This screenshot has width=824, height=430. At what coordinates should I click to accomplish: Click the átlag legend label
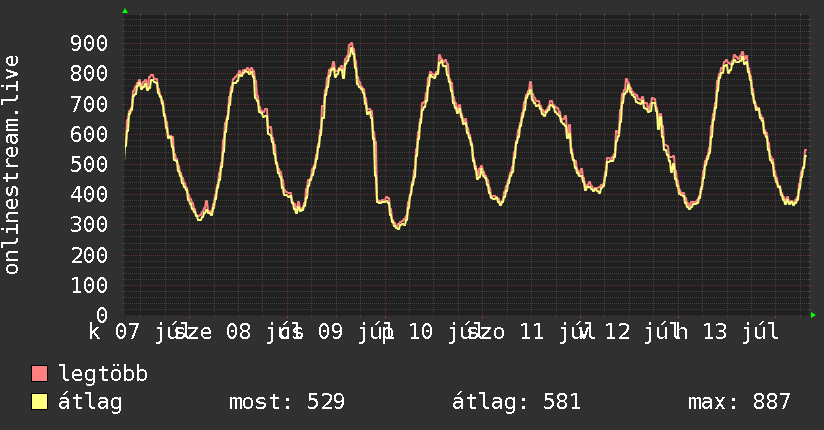click(x=90, y=402)
